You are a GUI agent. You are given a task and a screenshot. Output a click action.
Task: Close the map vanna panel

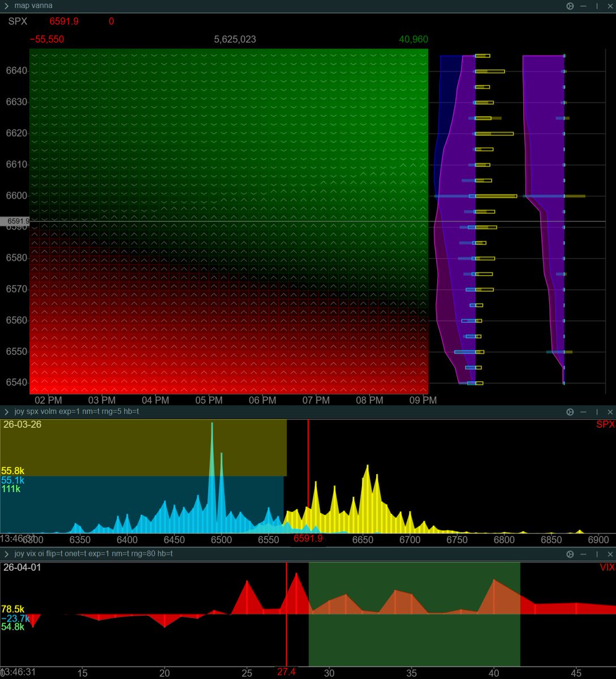[x=610, y=6]
